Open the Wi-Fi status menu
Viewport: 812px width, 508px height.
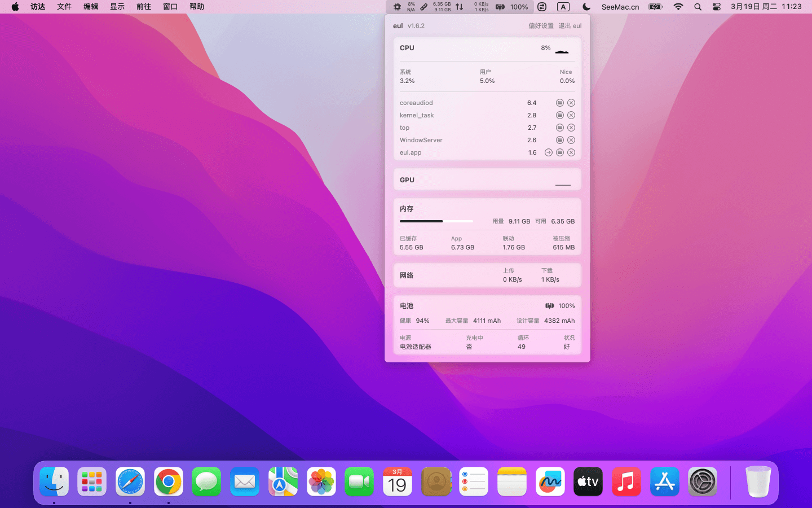tap(678, 7)
